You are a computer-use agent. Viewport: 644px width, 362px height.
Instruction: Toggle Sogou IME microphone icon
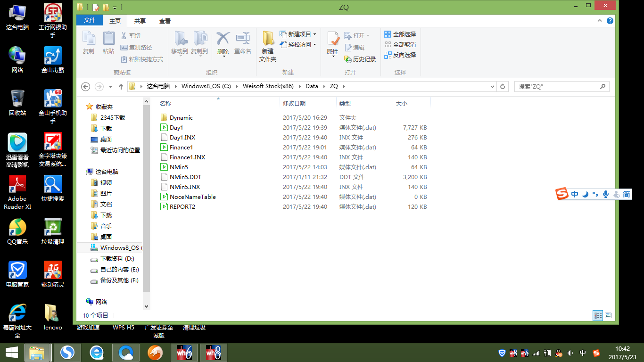tap(606, 194)
